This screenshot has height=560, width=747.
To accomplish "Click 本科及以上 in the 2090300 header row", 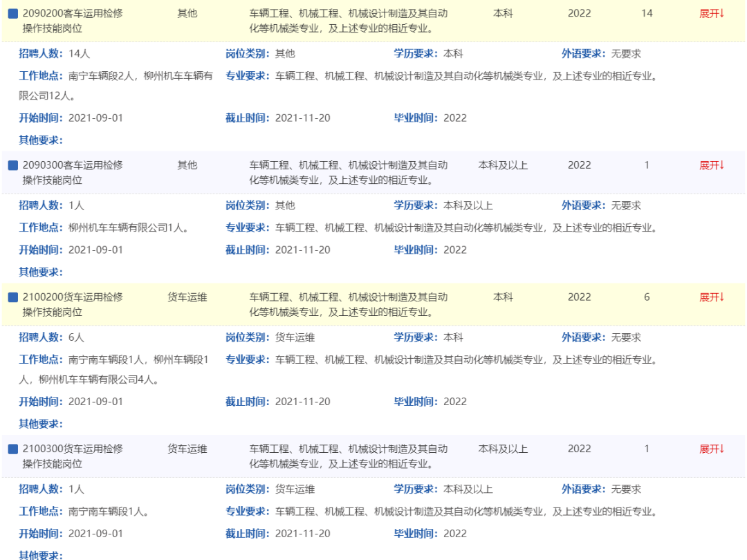I will click(x=503, y=165).
